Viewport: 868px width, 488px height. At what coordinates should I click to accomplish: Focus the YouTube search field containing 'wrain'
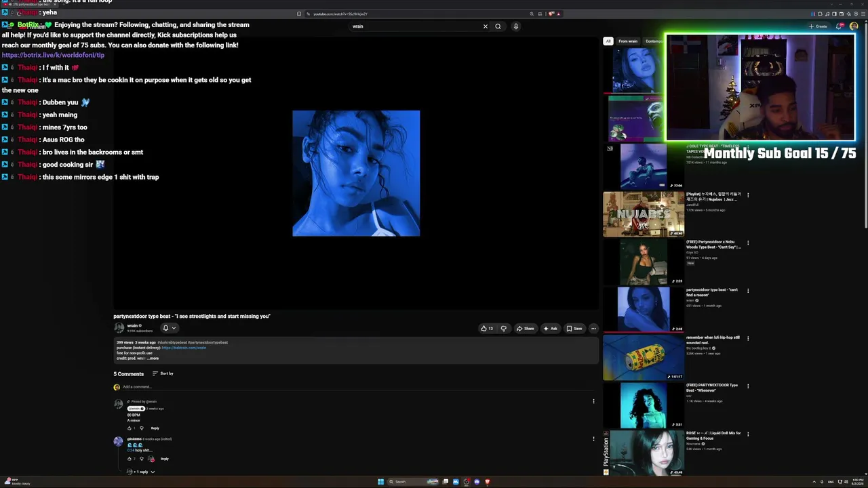pos(415,26)
